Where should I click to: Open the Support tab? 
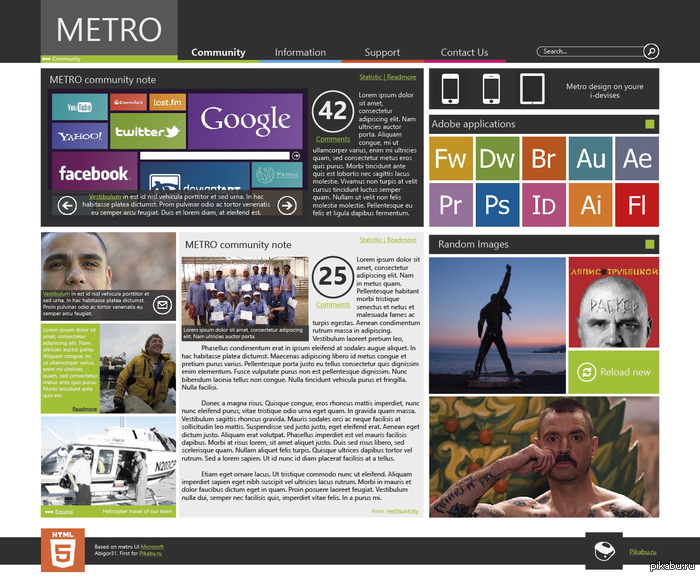pyautogui.click(x=382, y=52)
